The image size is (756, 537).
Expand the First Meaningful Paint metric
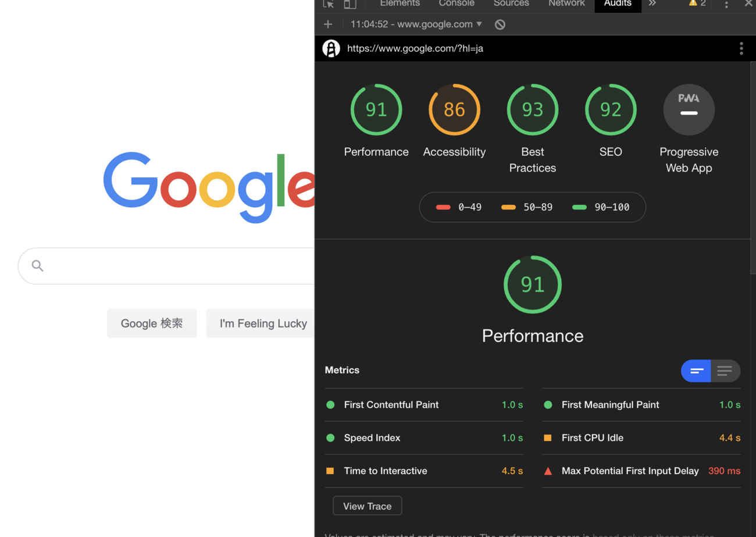pos(641,405)
